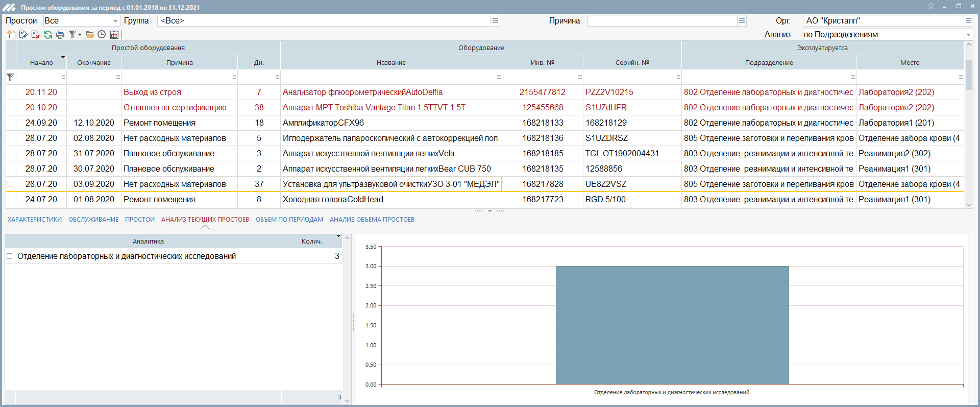The width and height of the screenshot is (980, 407).
Task: Toggle checkbox for Отделение лабораторных analytics row
Action: [x=10, y=256]
